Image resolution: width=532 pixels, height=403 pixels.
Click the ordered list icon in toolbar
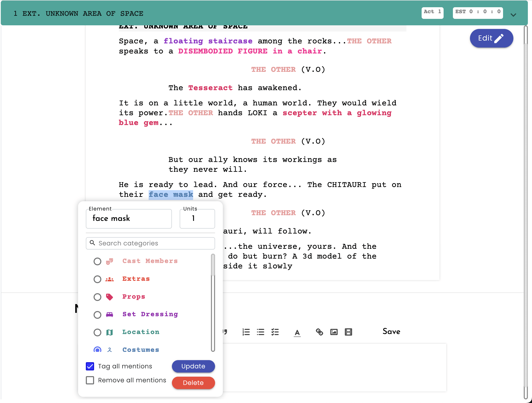(246, 332)
